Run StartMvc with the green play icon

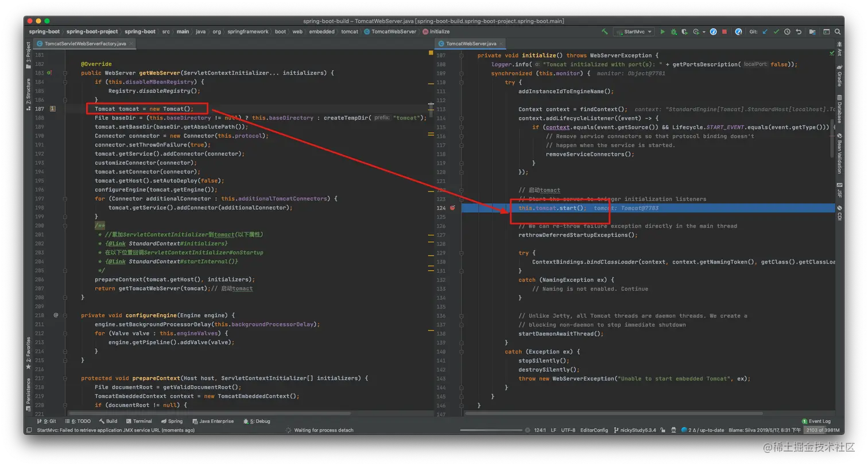pyautogui.click(x=662, y=32)
